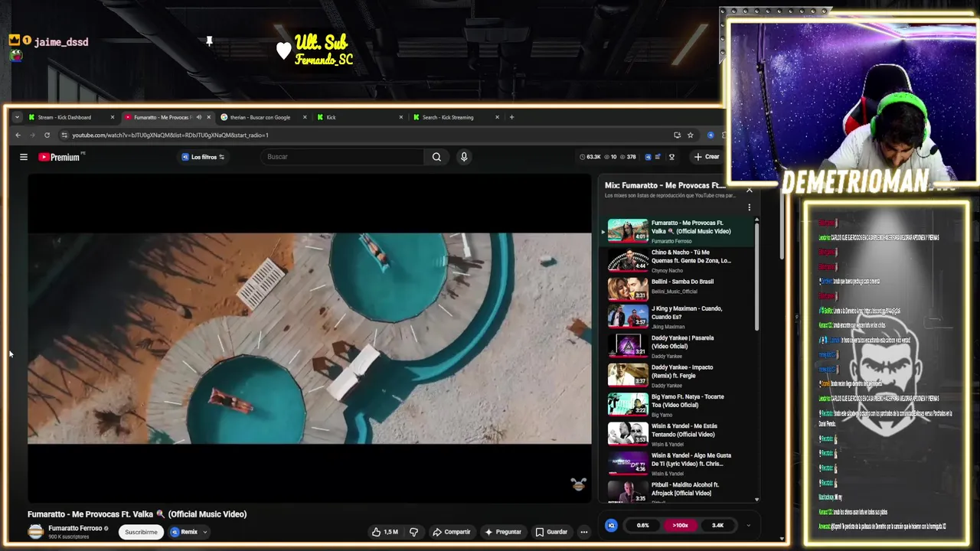Bookmark the page with the star icon

pyautogui.click(x=690, y=135)
